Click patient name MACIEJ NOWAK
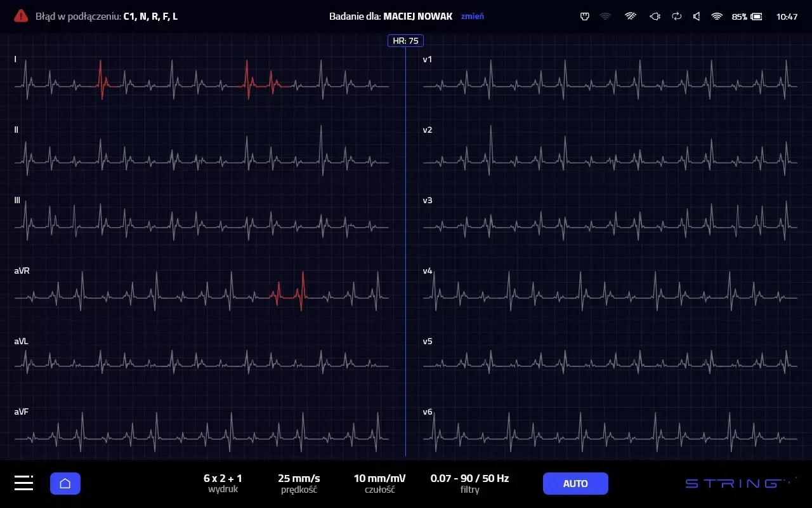The width and height of the screenshot is (812, 508). tap(417, 17)
